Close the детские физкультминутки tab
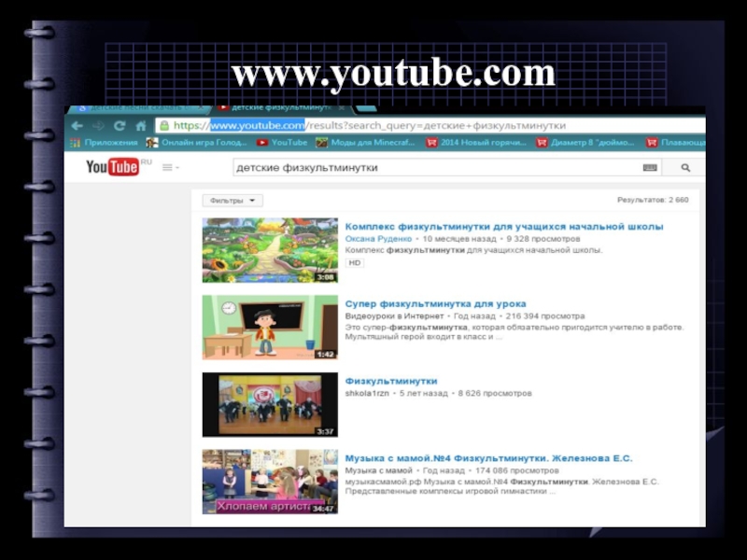The image size is (747, 560). click(x=341, y=108)
